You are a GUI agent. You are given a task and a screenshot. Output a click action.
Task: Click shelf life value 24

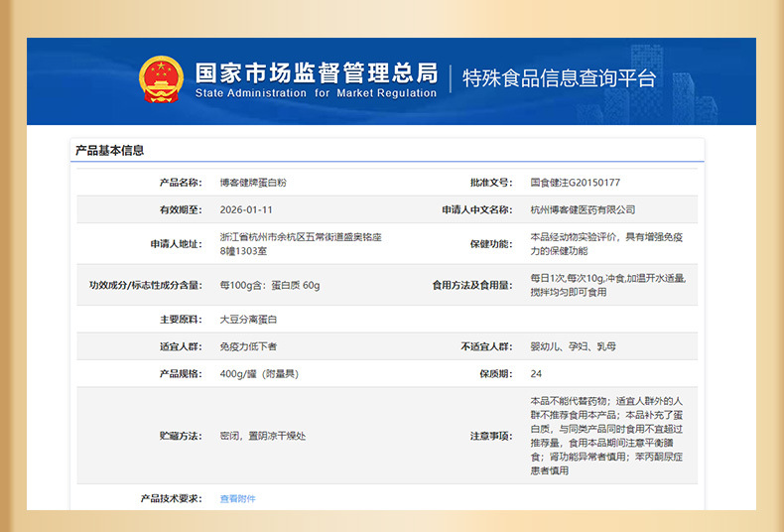coord(536,374)
